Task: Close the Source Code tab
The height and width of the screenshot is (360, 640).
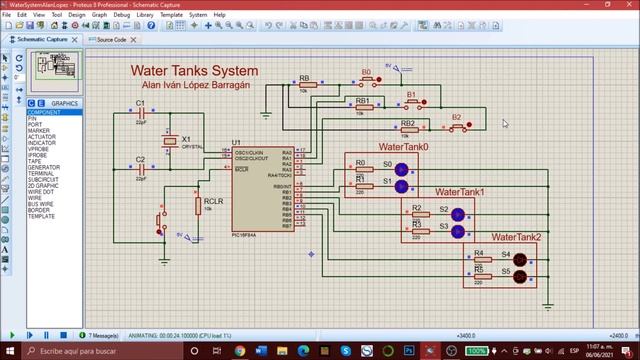Action: (133, 40)
